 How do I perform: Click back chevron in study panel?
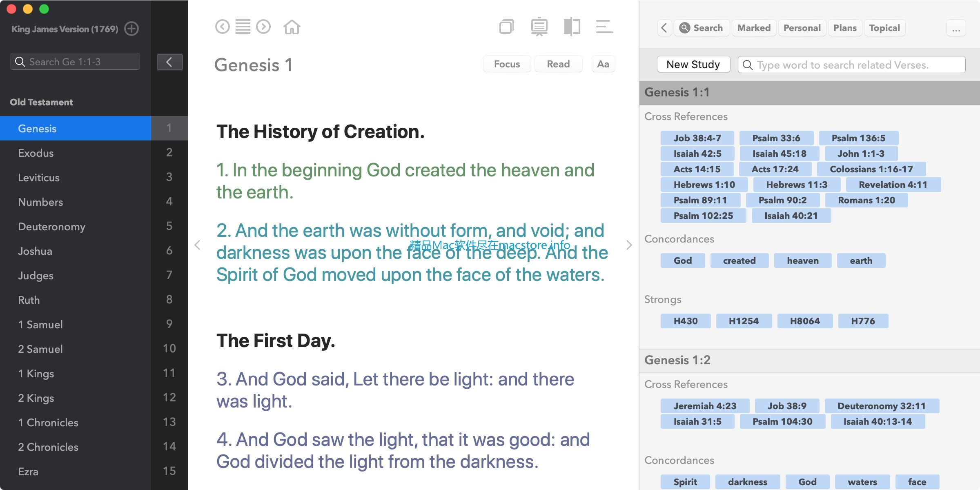[x=664, y=28]
